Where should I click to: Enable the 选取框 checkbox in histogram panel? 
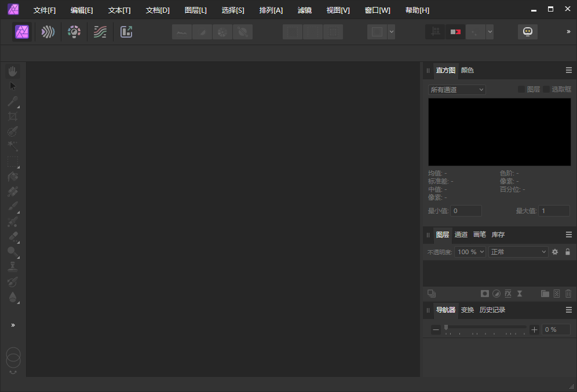[x=546, y=89]
